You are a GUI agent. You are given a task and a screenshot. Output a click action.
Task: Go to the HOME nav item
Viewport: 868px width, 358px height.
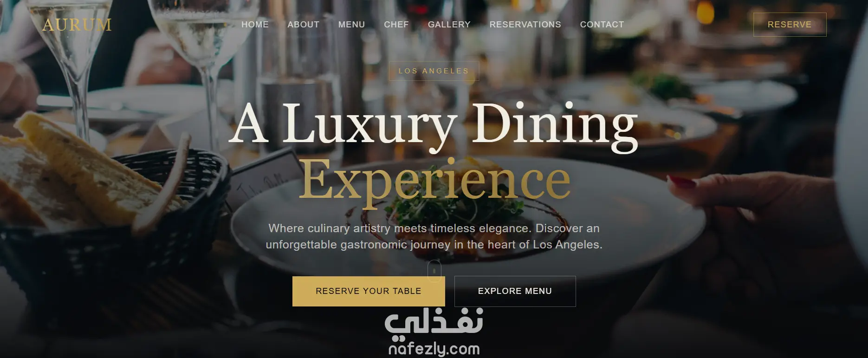point(255,25)
